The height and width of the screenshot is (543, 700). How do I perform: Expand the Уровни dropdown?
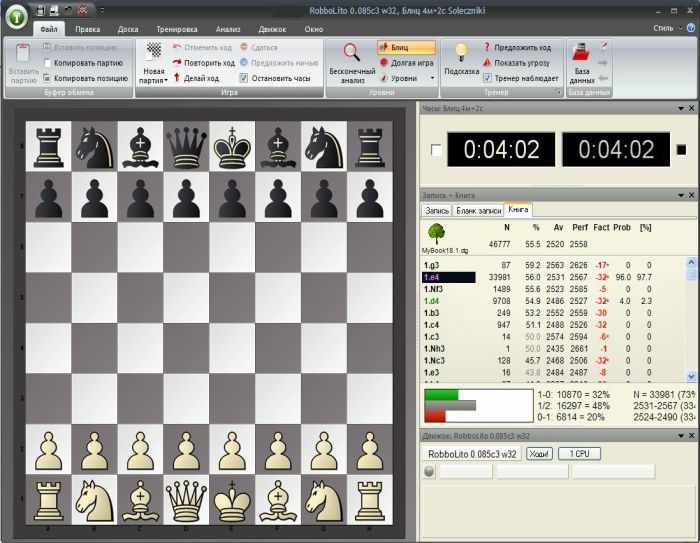[404, 77]
